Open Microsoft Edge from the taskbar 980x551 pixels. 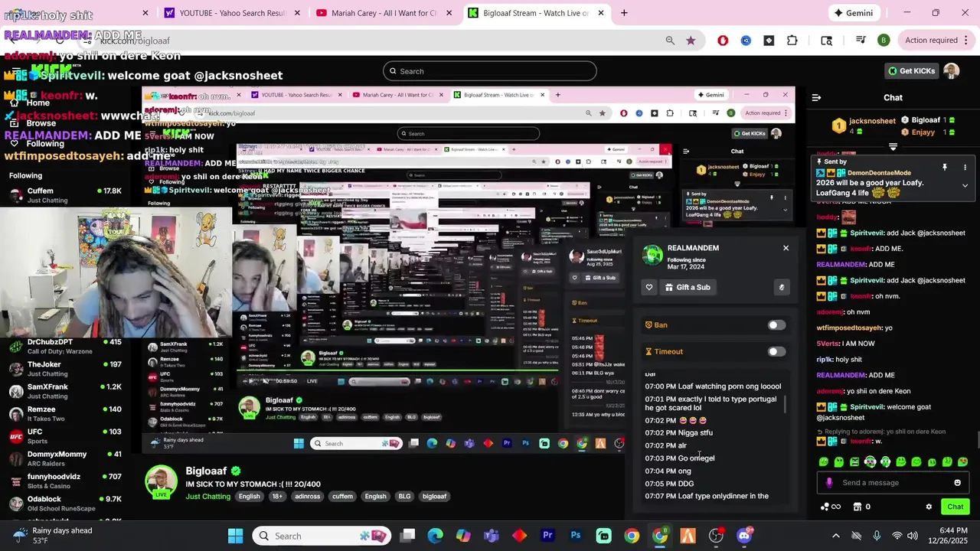pyautogui.click(x=435, y=536)
